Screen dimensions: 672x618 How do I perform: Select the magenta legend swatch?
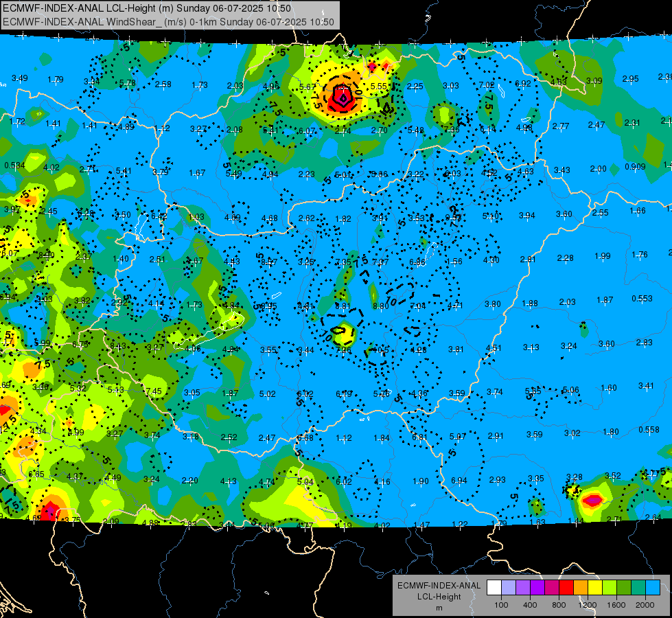point(552,588)
